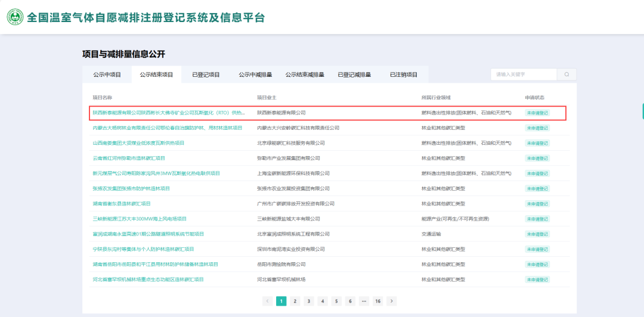Click 未申请登记 badge in 河北省塞罕坝 row
Viewport: 644px width, 317px height.
537,279
